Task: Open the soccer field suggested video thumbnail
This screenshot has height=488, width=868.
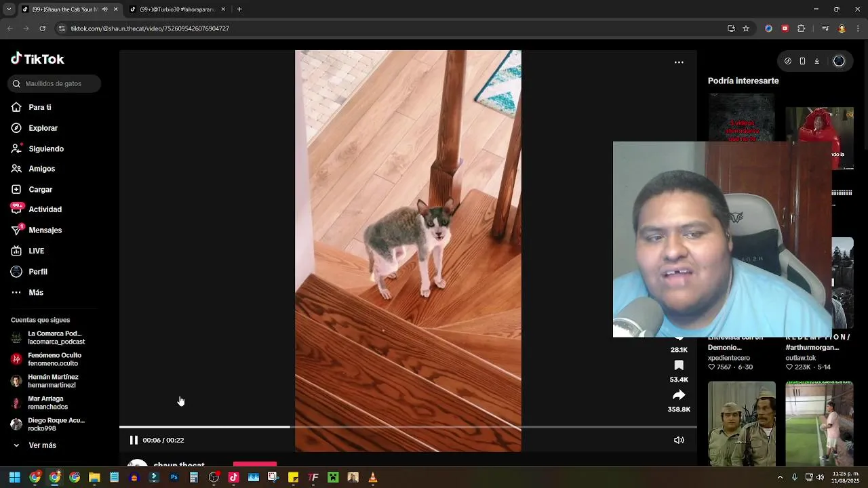Action: tap(819, 424)
